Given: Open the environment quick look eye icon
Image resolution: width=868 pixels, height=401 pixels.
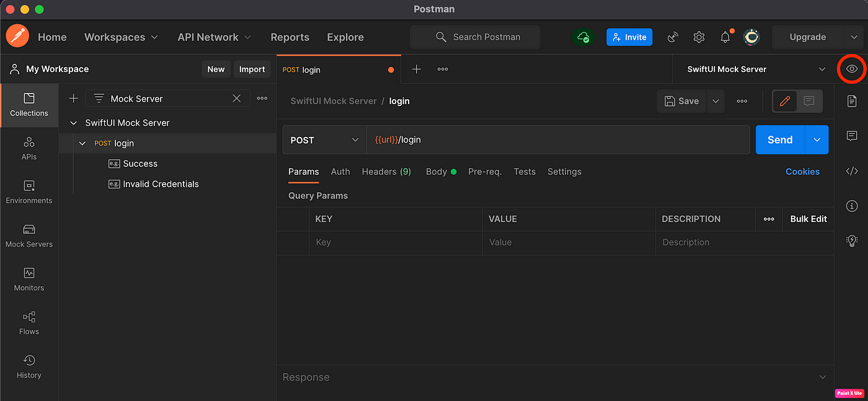Looking at the screenshot, I should [852, 69].
